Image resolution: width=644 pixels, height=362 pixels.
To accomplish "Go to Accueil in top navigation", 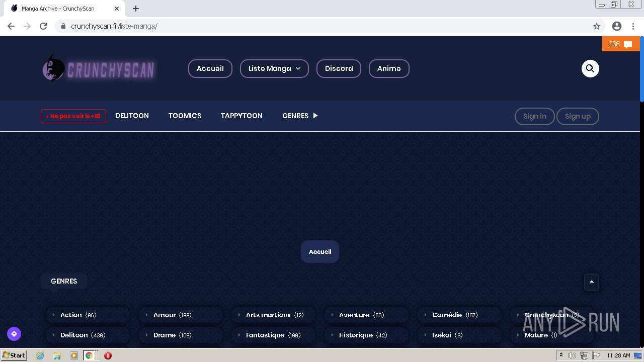I will pyautogui.click(x=210, y=68).
